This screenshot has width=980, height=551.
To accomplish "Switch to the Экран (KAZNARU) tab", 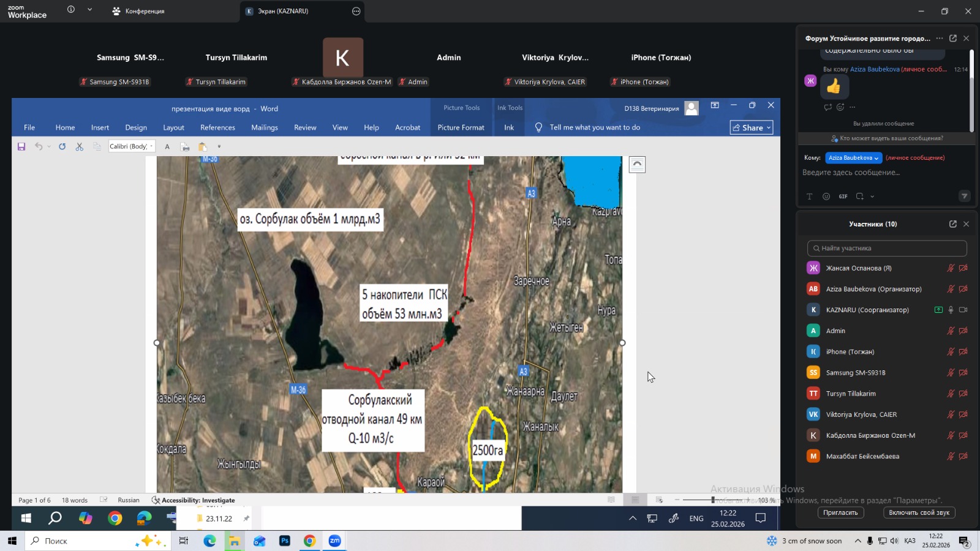I will pyautogui.click(x=282, y=11).
